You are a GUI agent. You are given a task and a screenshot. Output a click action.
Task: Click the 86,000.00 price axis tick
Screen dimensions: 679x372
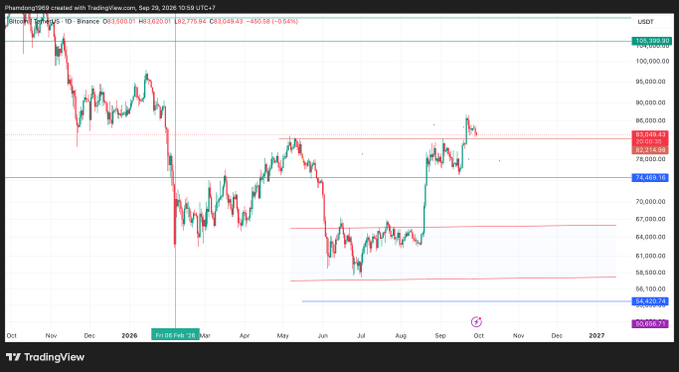click(x=650, y=120)
